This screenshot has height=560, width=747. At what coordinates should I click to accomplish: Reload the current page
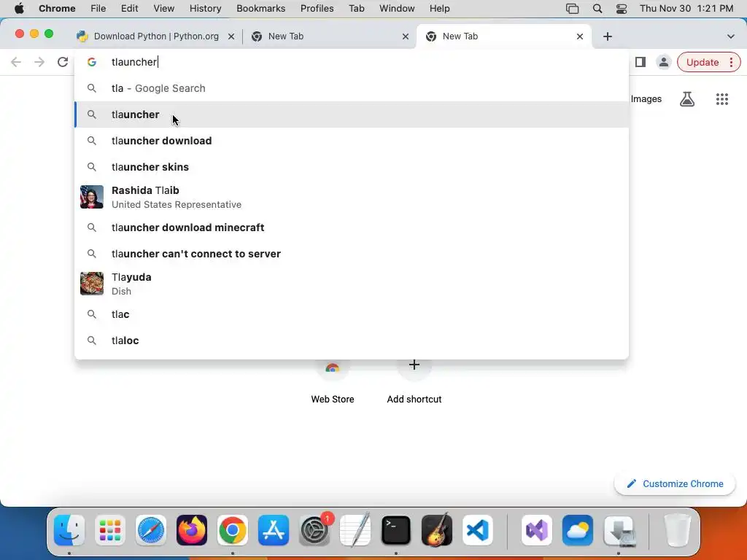pos(63,62)
